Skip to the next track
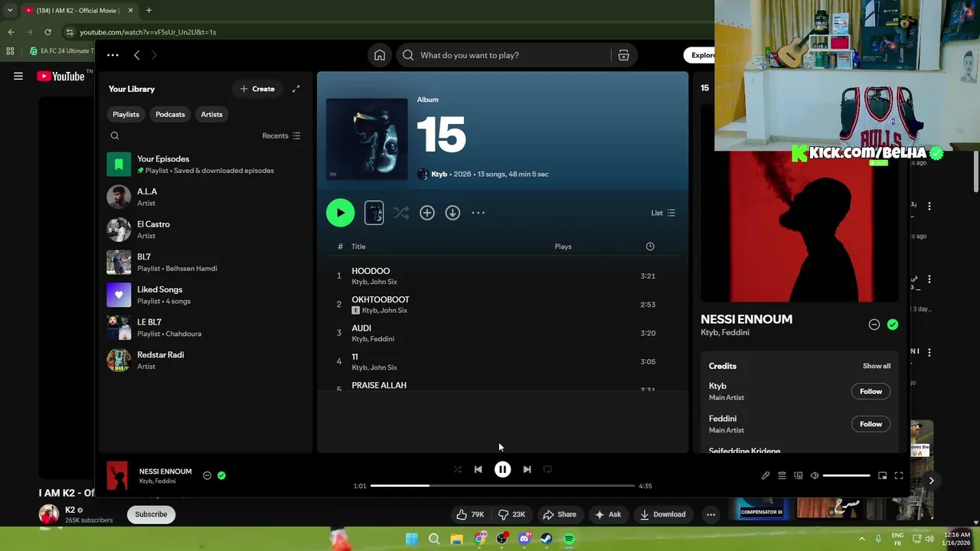The width and height of the screenshot is (980, 551). pyautogui.click(x=527, y=469)
